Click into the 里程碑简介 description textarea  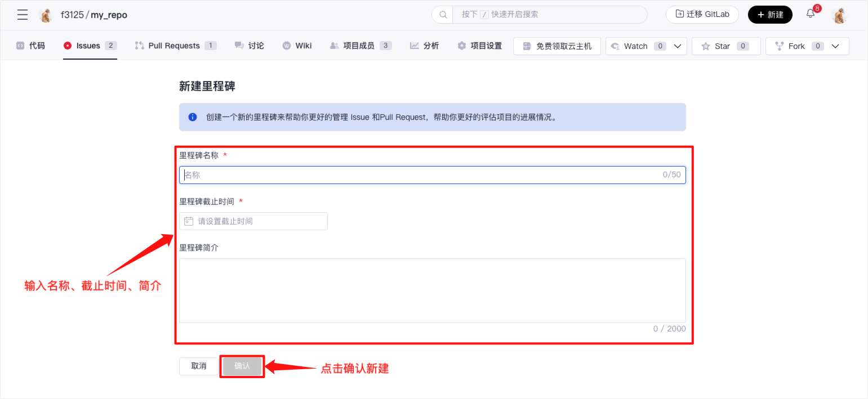[432, 290]
